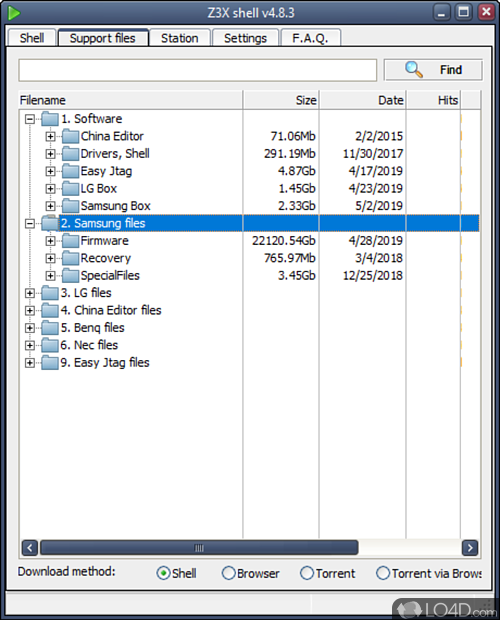
Task: Open the Station tab
Action: (180, 38)
